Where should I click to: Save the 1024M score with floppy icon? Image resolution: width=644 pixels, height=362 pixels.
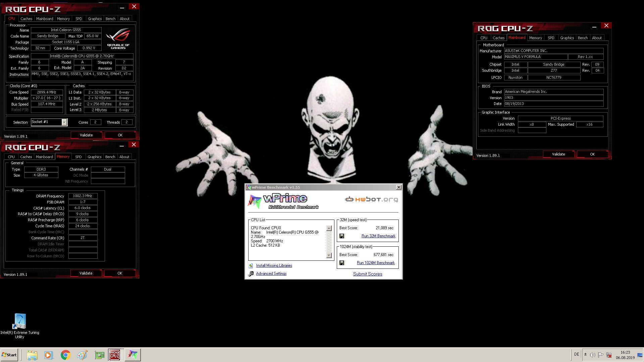[x=342, y=263]
